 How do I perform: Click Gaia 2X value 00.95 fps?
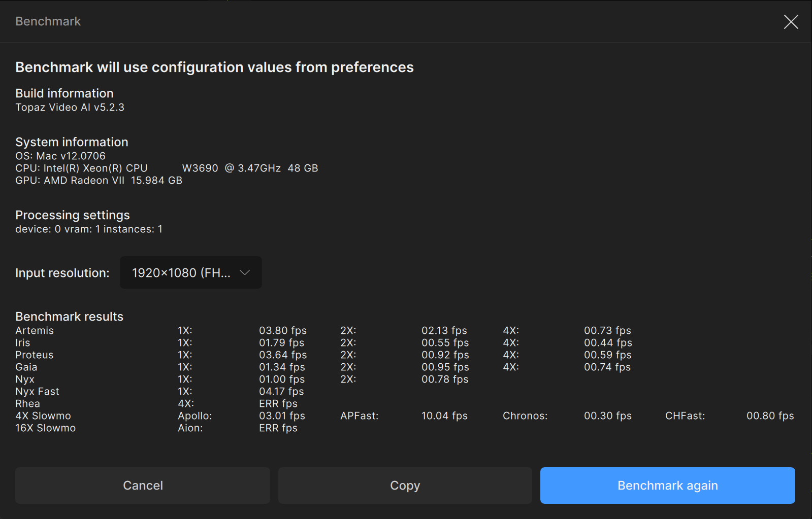445,367
